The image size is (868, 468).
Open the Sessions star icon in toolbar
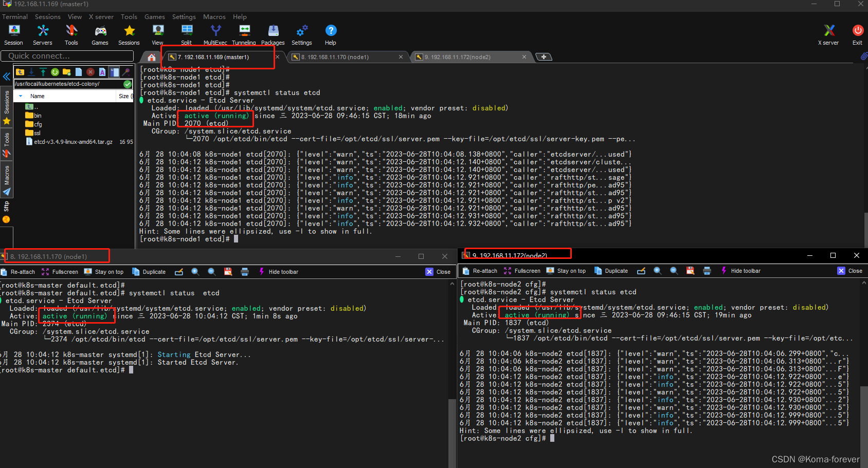click(129, 35)
